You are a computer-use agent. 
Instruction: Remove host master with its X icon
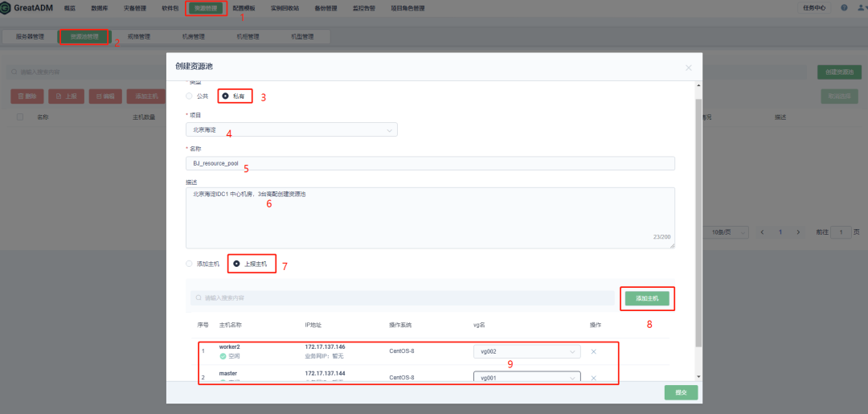tap(593, 378)
